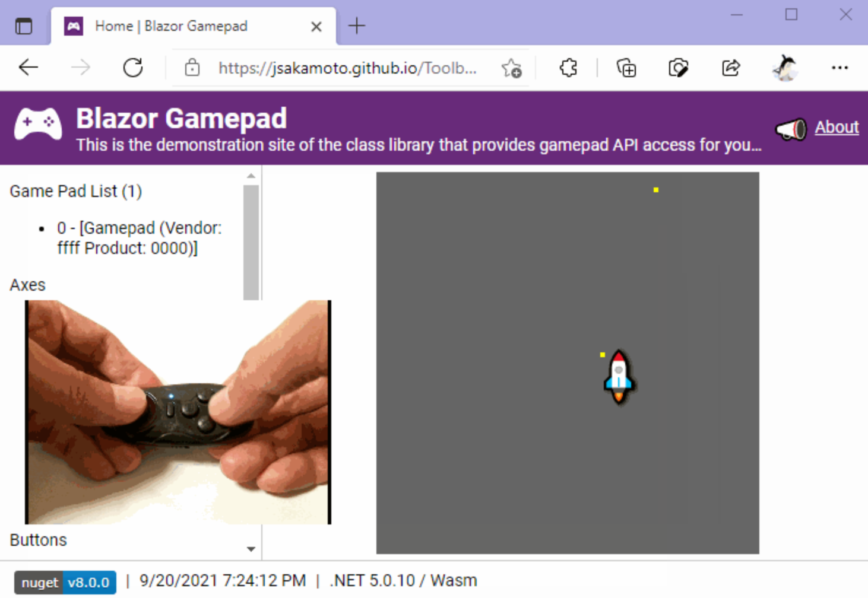The image size is (868, 598).
Task: Click the 'Game Pad List (1)' heading
Action: (76, 191)
